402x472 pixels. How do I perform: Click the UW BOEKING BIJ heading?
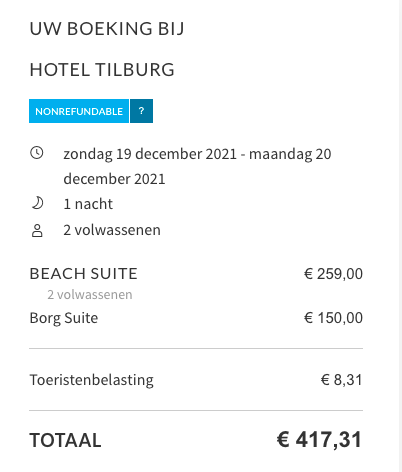(x=107, y=28)
